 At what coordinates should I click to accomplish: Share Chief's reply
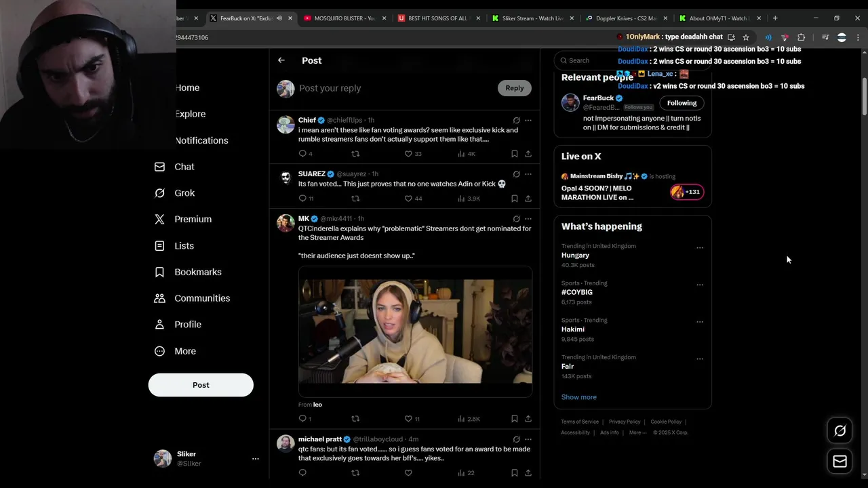[x=528, y=154]
